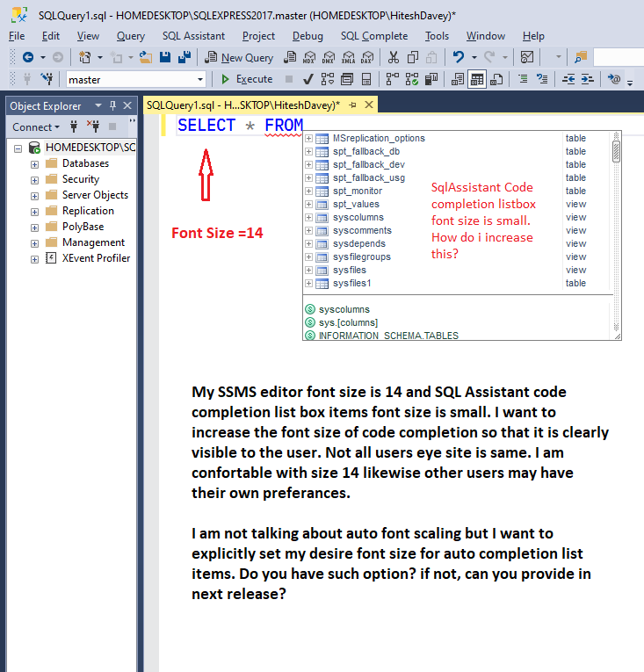Click the Parse checkmark icon

coord(308,79)
